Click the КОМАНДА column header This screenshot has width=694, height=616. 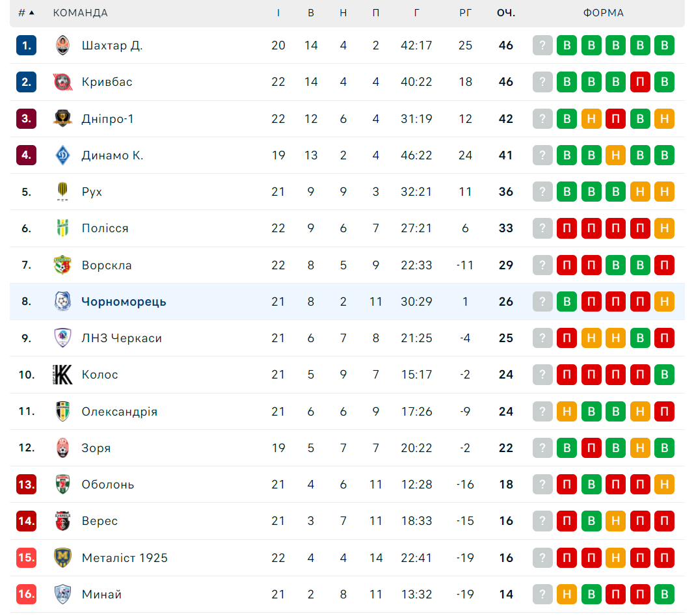click(x=80, y=13)
